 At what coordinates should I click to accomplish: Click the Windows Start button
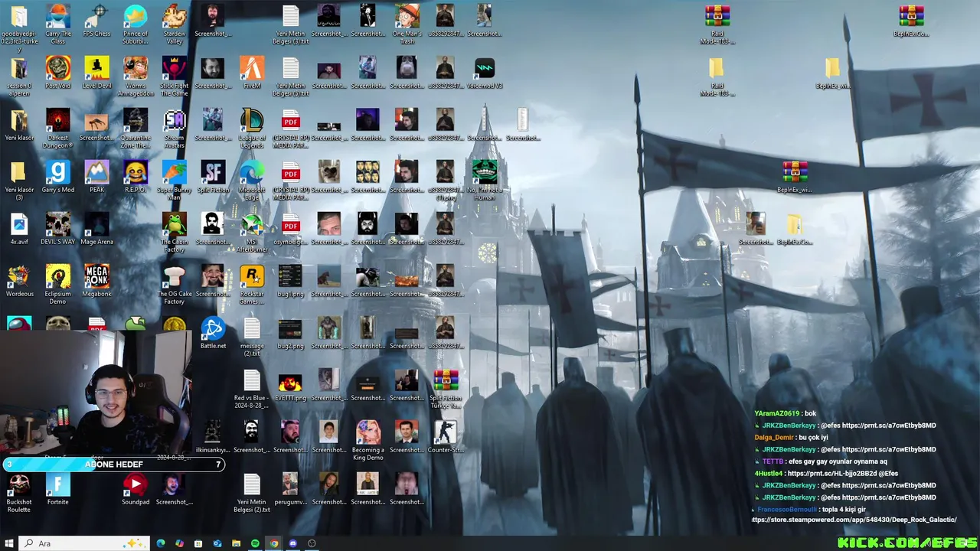pyautogui.click(x=9, y=543)
